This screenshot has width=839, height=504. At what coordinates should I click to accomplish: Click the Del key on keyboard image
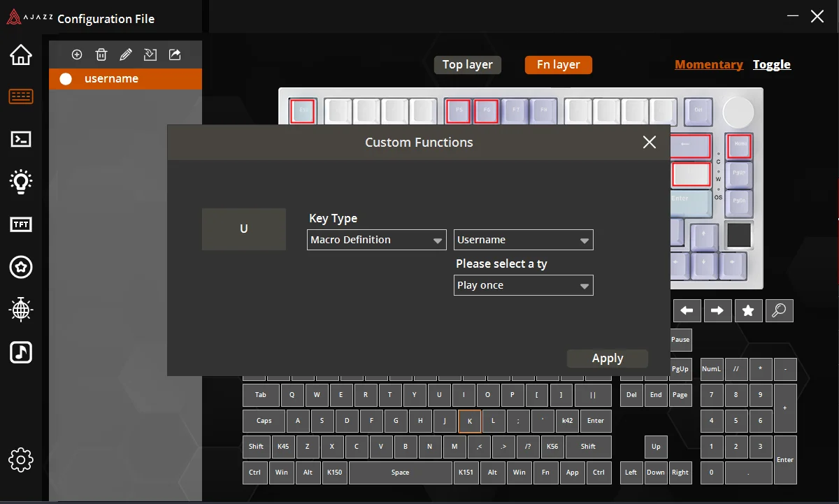[698, 110]
